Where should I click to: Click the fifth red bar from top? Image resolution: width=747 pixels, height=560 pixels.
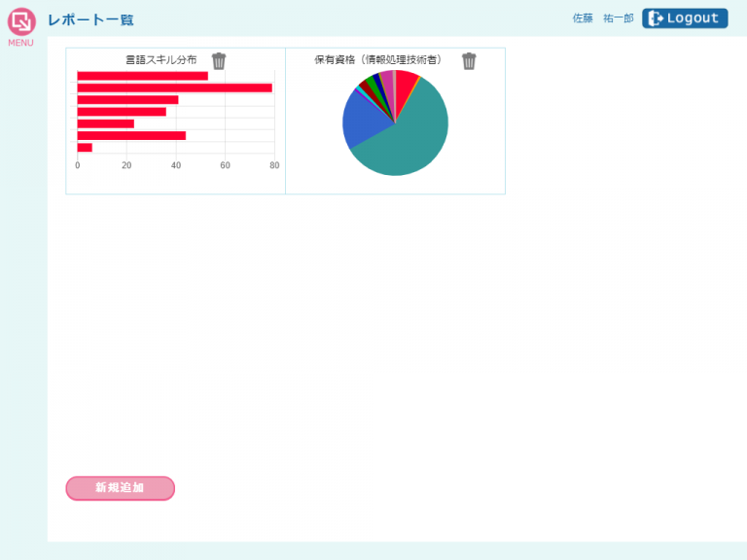[x=105, y=123]
